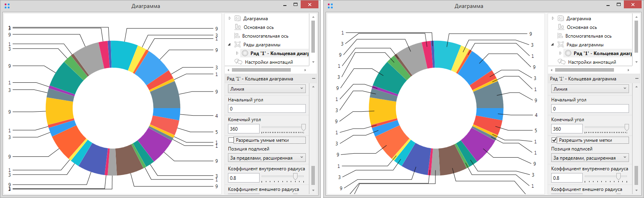
Task: Click the Диаграмма icon in left window tree
Action: pyautogui.click(x=237, y=19)
